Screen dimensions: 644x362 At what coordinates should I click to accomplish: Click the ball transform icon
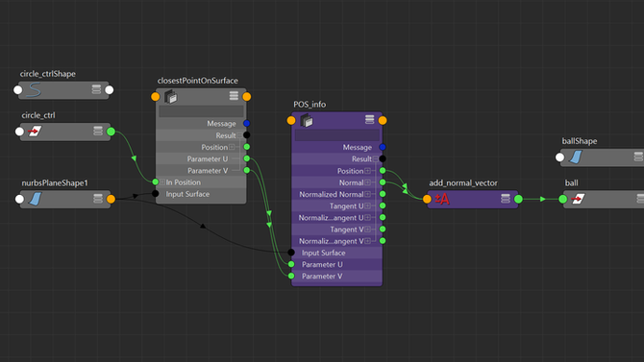point(578,199)
